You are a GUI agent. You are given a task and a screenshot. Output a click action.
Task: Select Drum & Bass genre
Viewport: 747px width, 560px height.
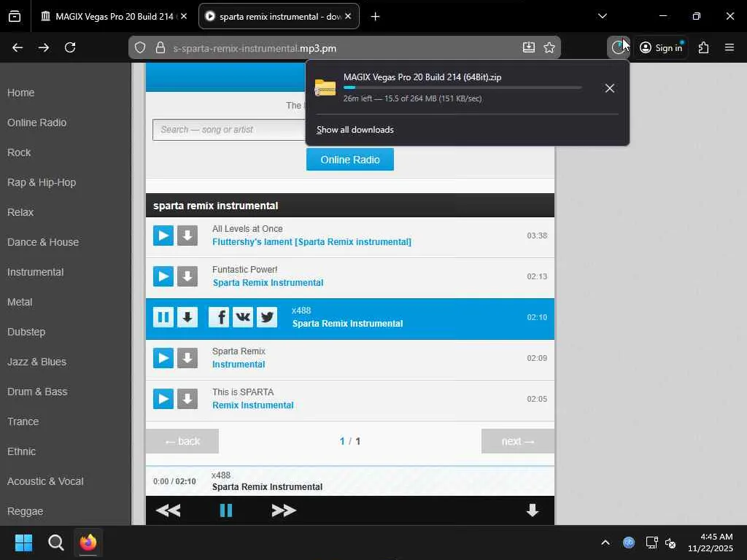(37, 392)
